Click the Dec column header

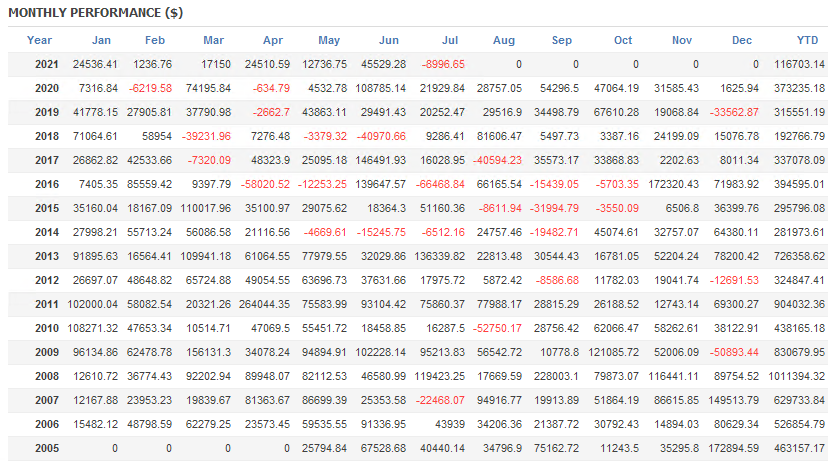click(x=741, y=40)
